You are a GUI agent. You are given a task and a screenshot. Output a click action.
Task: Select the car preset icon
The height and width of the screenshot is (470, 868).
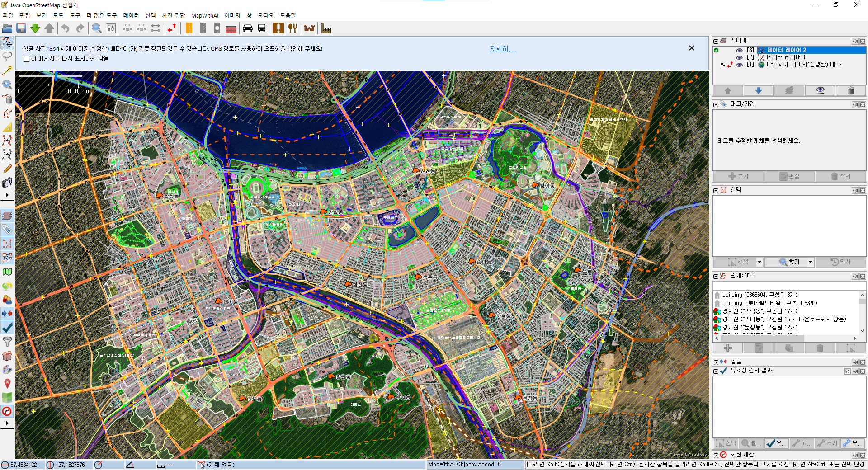tap(248, 28)
